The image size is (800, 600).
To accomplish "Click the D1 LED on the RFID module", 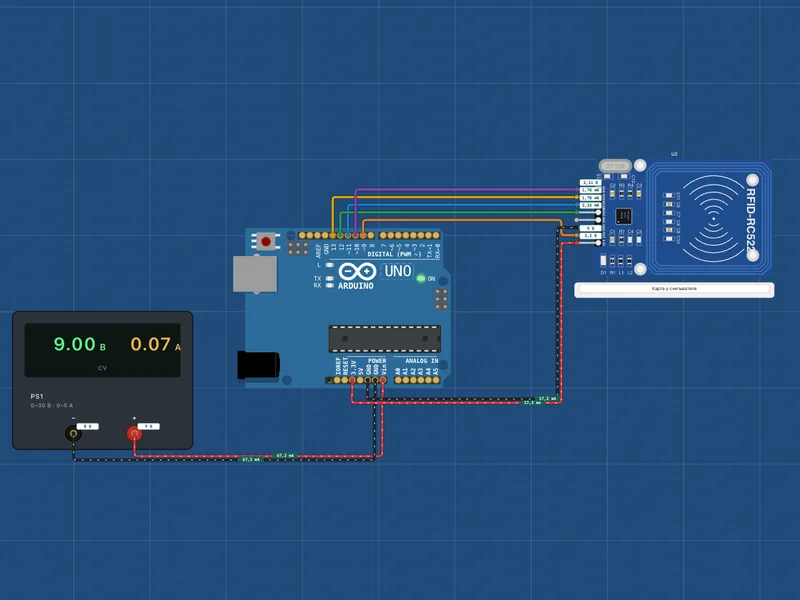I will coord(604,261).
